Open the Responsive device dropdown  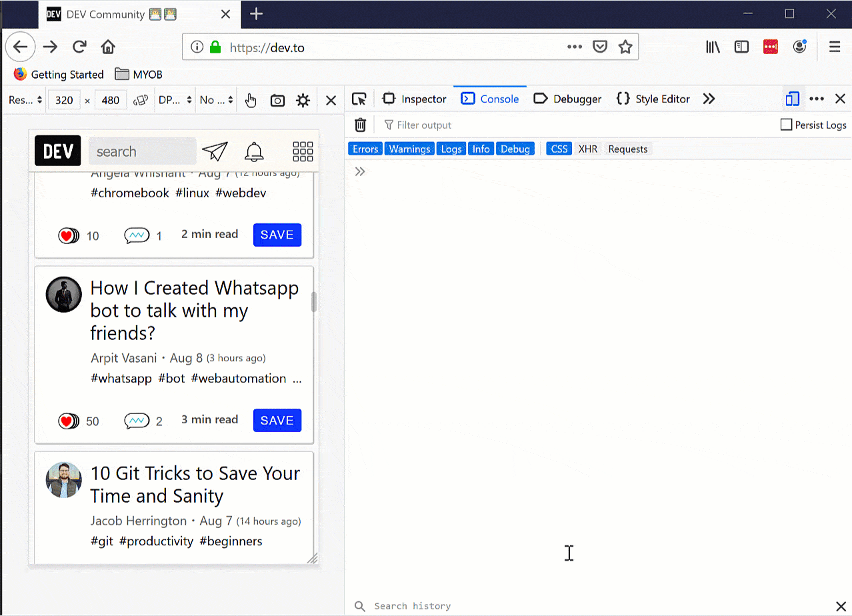click(x=25, y=100)
